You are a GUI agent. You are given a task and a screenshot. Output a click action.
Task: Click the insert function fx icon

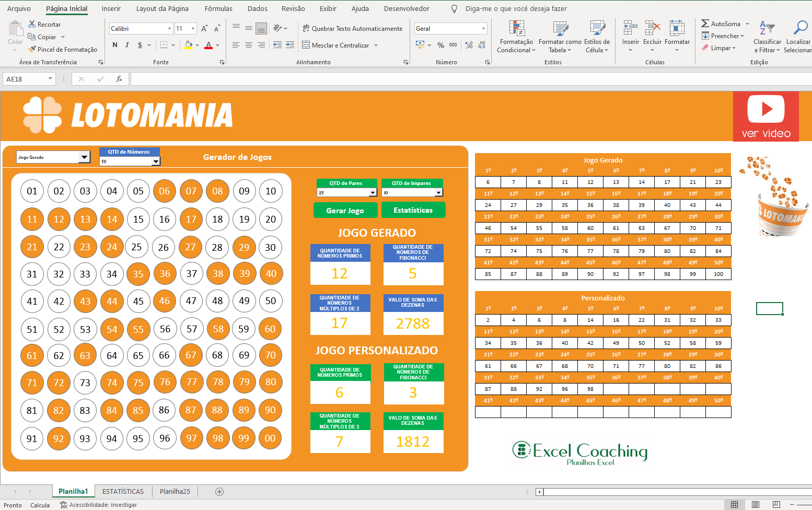119,79
